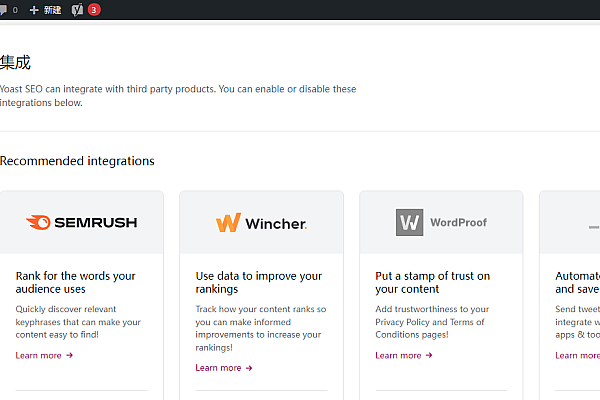The height and width of the screenshot is (400, 600).
Task: Click the 集成 page title
Action: point(15,62)
